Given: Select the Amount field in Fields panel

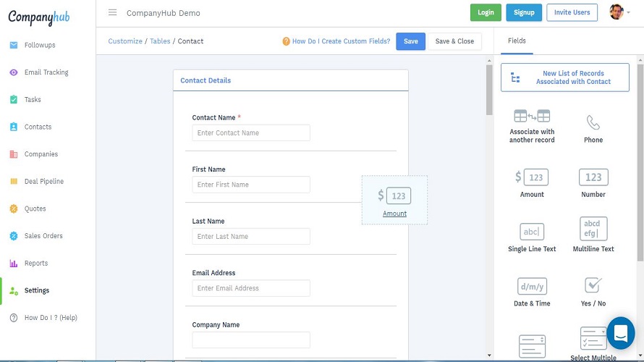Looking at the screenshot, I should point(532,183).
